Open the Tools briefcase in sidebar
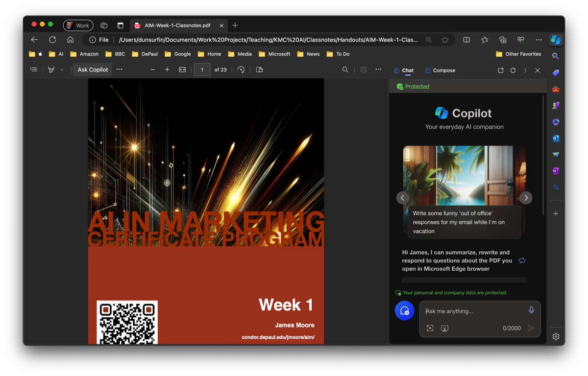 556,89
